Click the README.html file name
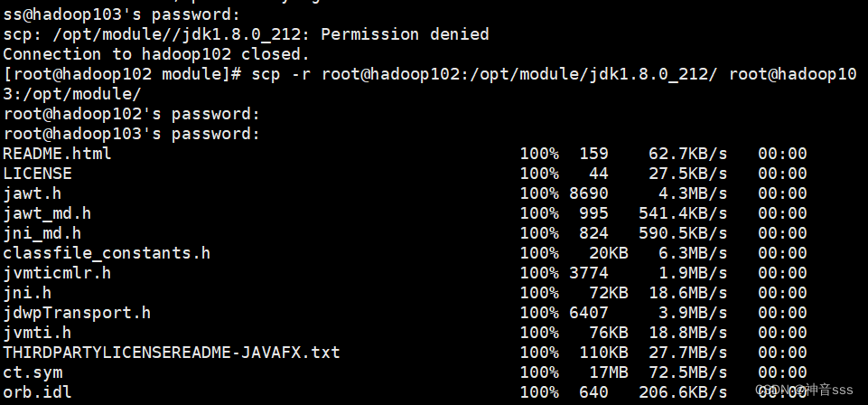The width and height of the screenshot is (868, 405). point(57,154)
